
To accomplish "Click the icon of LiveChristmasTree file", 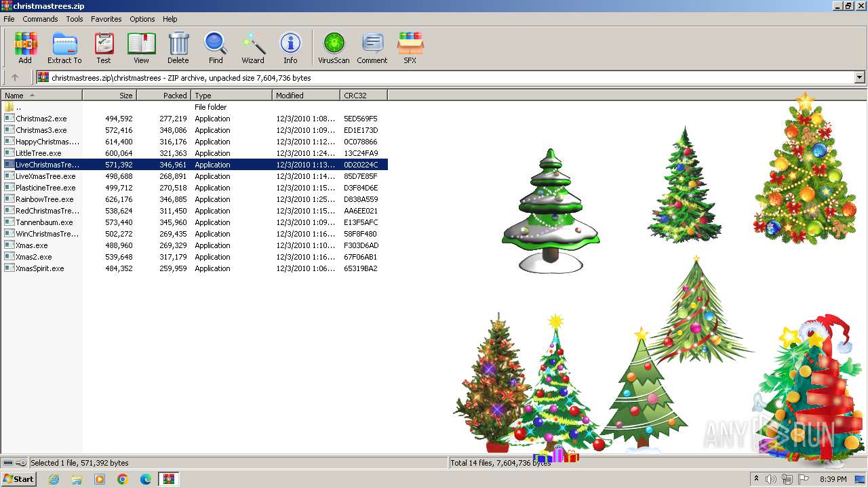I will click(9, 165).
